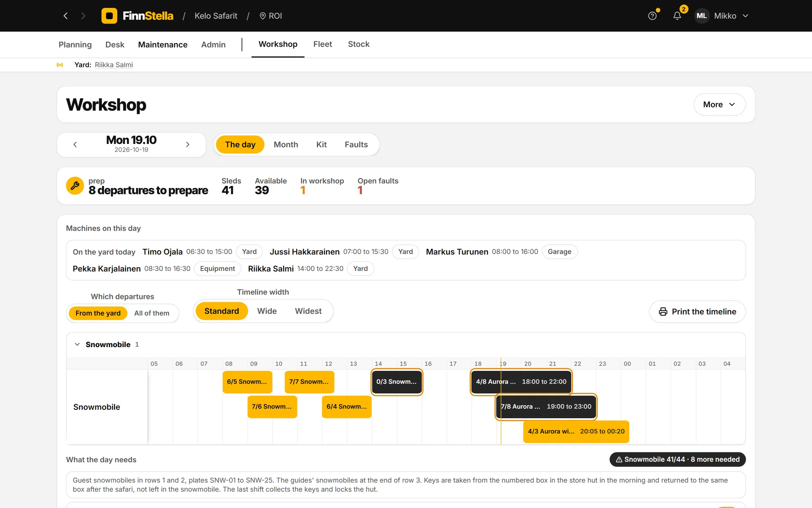Click the warning icon on Snowmobile 41/44 badge
812x508 pixels.
pos(619,459)
